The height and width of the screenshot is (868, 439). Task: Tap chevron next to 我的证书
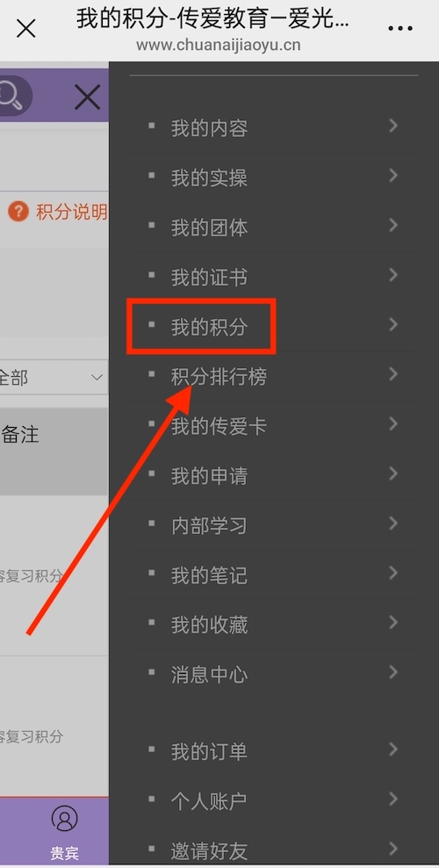pos(393,275)
